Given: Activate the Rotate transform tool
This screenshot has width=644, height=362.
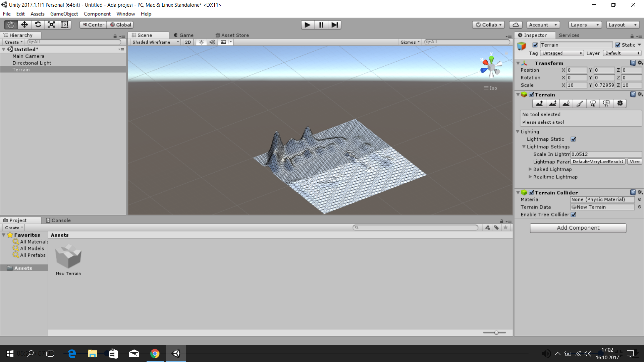Looking at the screenshot, I should [x=38, y=25].
